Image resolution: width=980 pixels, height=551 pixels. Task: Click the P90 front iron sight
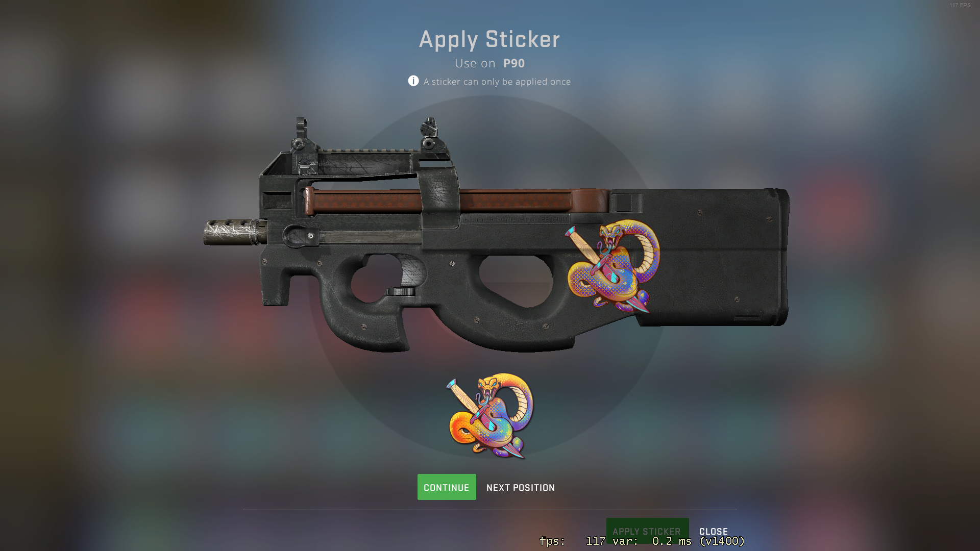tap(301, 134)
